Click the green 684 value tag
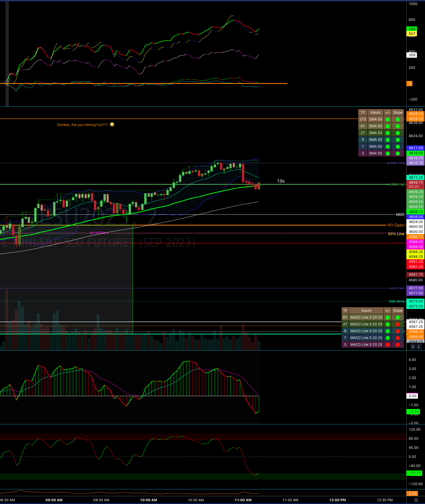The image size is (425, 504). tap(412, 29)
